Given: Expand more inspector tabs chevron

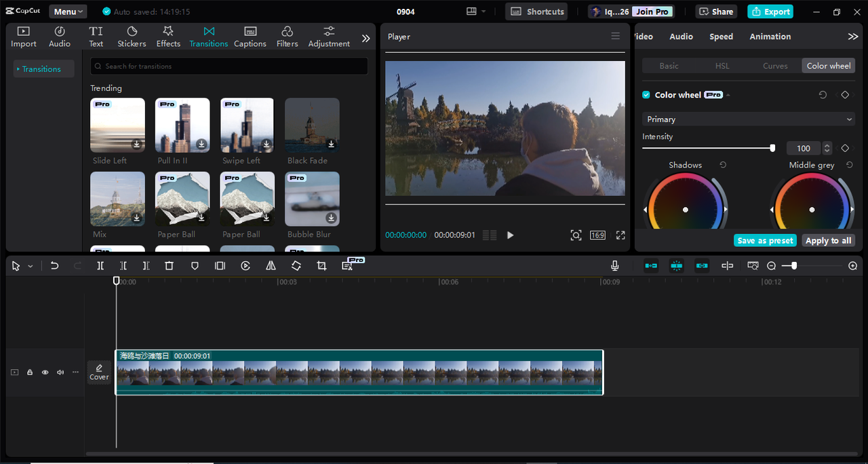Looking at the screenshot, I should point(853,37).
